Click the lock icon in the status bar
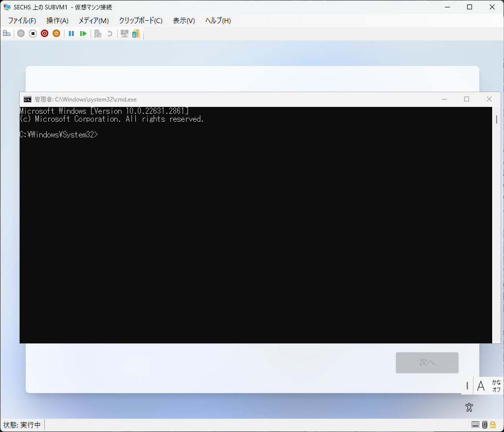The width and height of the screenshot is (504, 432). click(x=493, y=425)
